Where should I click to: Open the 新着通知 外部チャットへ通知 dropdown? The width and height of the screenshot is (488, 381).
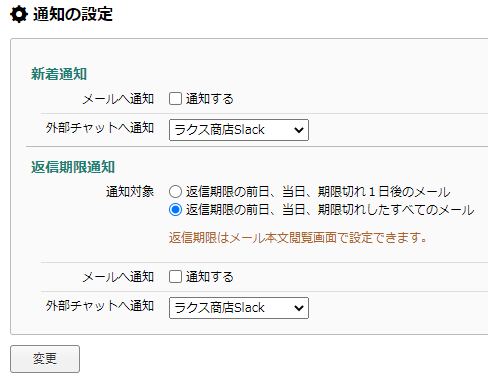pos(239,130)
